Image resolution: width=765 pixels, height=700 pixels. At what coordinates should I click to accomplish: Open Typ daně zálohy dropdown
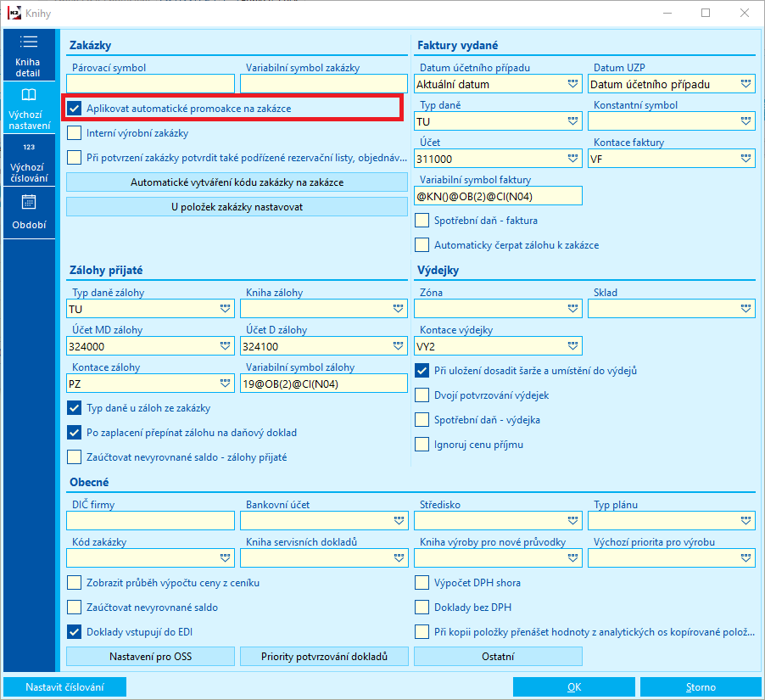click(x=225, y=309)
